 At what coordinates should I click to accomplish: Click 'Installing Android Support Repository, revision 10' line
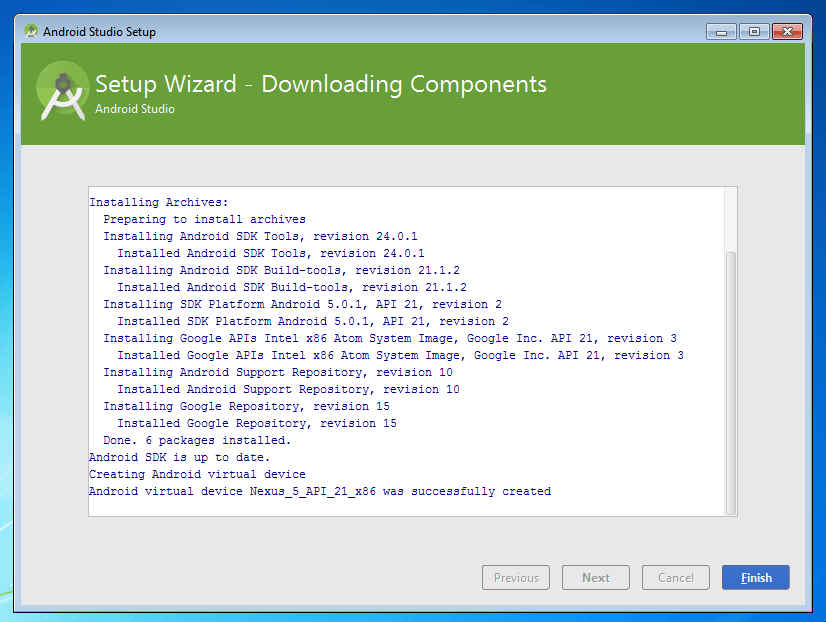click(x=278, y=372)
